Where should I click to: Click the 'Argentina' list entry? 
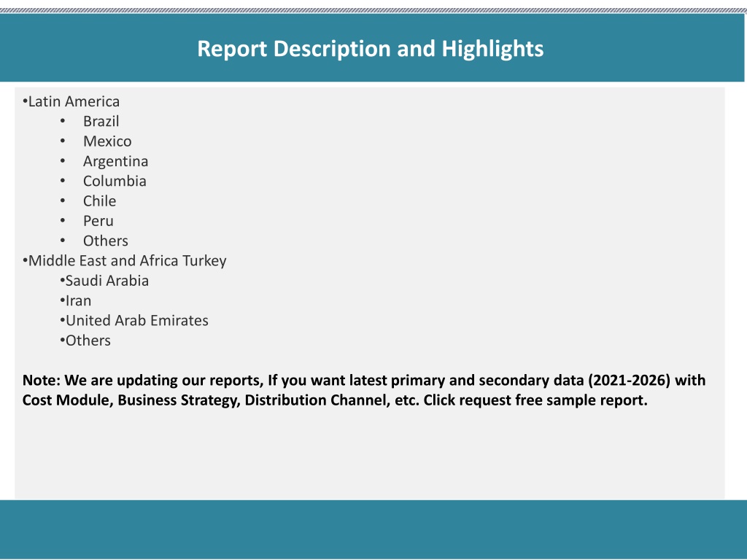coord(115,161)
